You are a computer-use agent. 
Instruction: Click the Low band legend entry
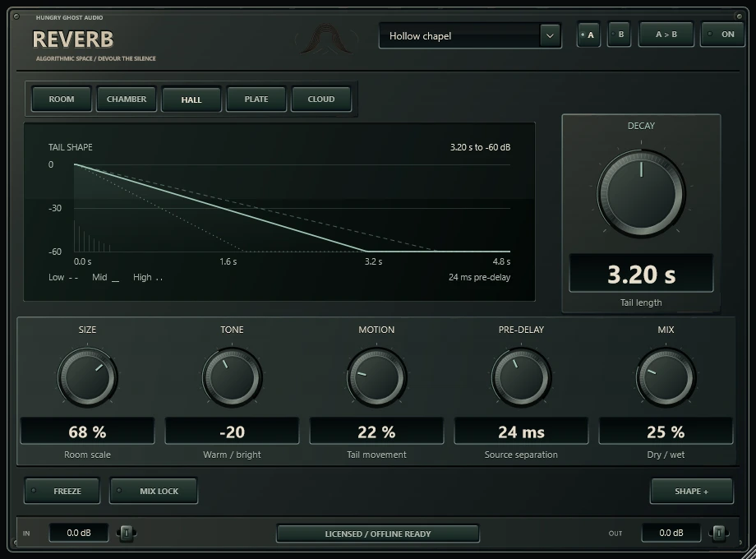63,277
